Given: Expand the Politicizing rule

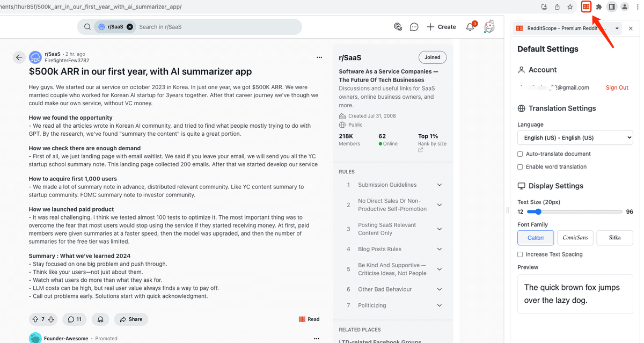Looking at the screenshot, I should [x=439, y=305].
